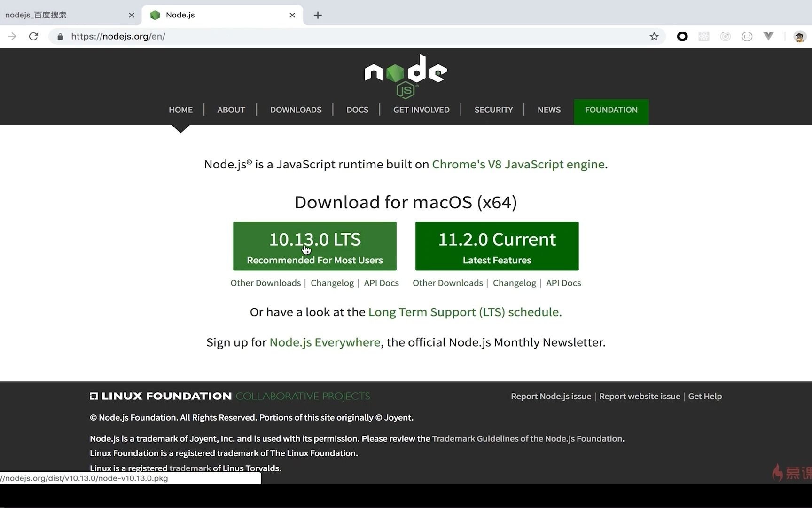Screen dimensions: 812x508
Task: Click Report website issue
Action: pos(640,396)
